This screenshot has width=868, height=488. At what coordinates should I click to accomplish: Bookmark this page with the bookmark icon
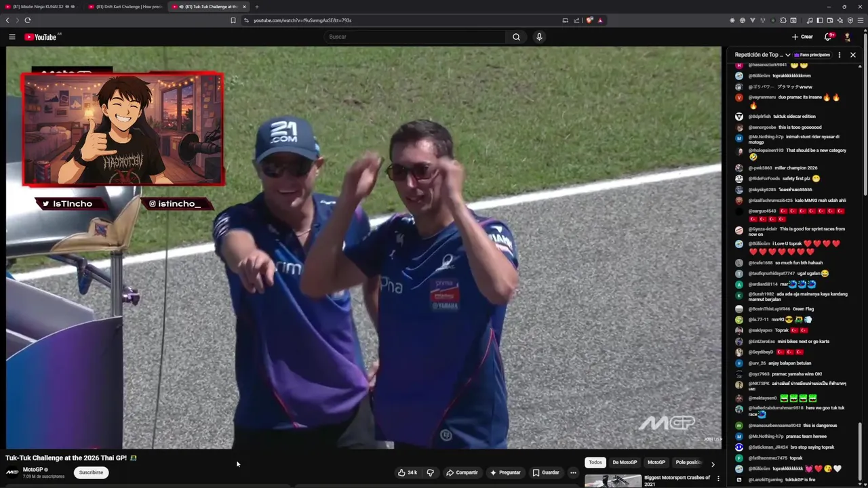233,20
